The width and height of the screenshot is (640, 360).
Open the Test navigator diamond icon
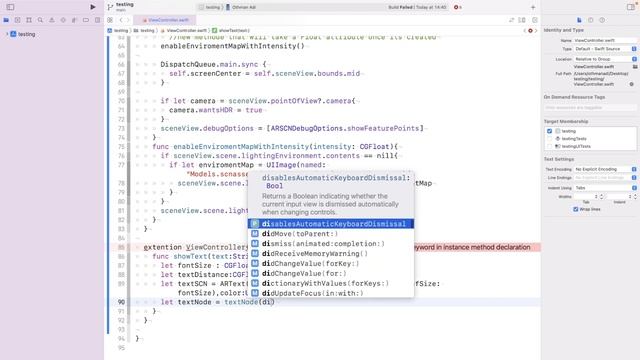(63, 20)
